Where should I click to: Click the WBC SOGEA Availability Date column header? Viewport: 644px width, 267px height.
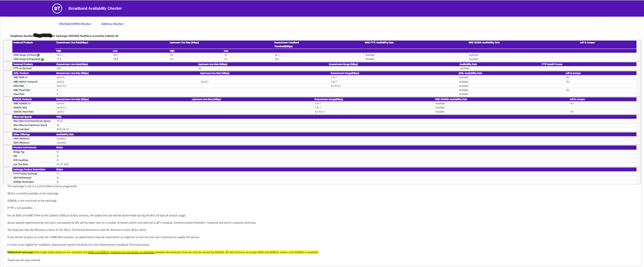484,43
